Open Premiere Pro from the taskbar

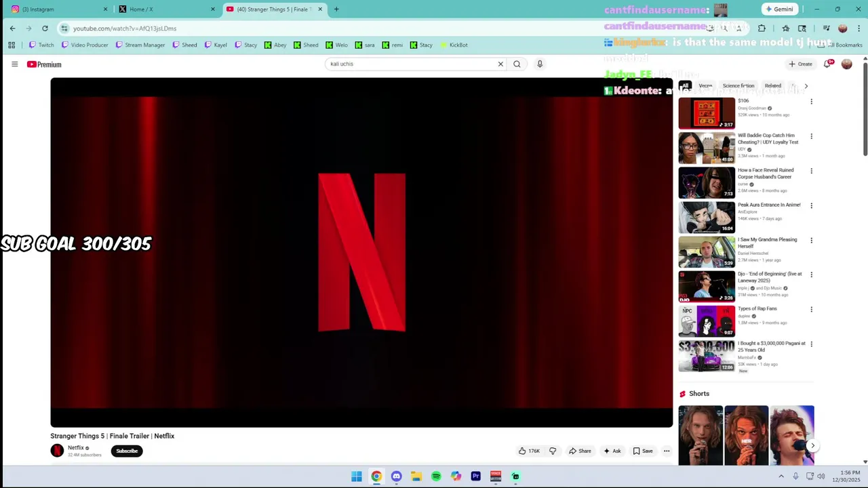click(476, 476)
